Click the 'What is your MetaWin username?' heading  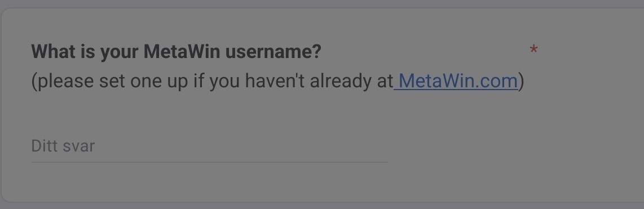[176, 52]
